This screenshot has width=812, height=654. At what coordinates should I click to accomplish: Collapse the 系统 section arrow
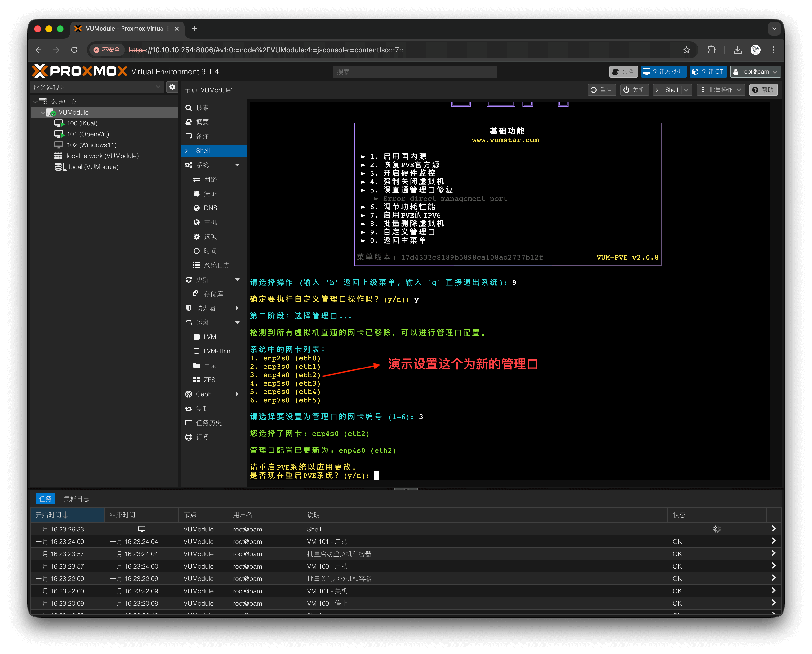click(237, 165)
